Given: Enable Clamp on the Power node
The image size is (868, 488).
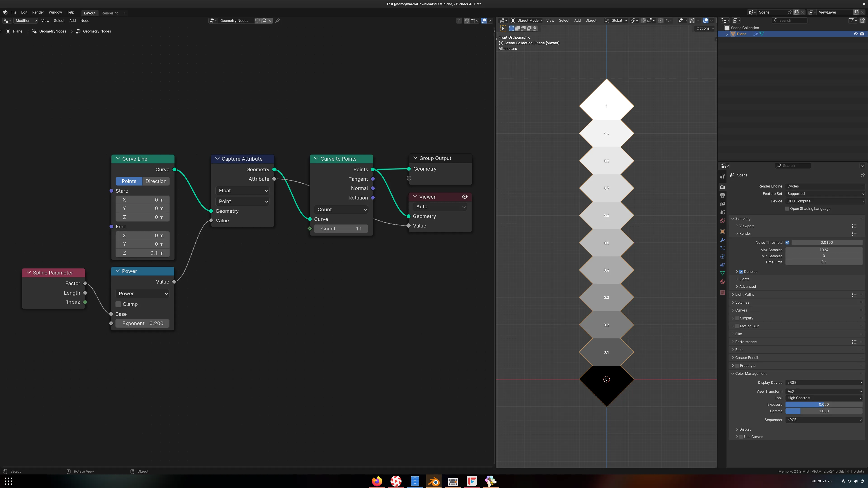Looking at the screenshot, I should (x=118, y=304).
